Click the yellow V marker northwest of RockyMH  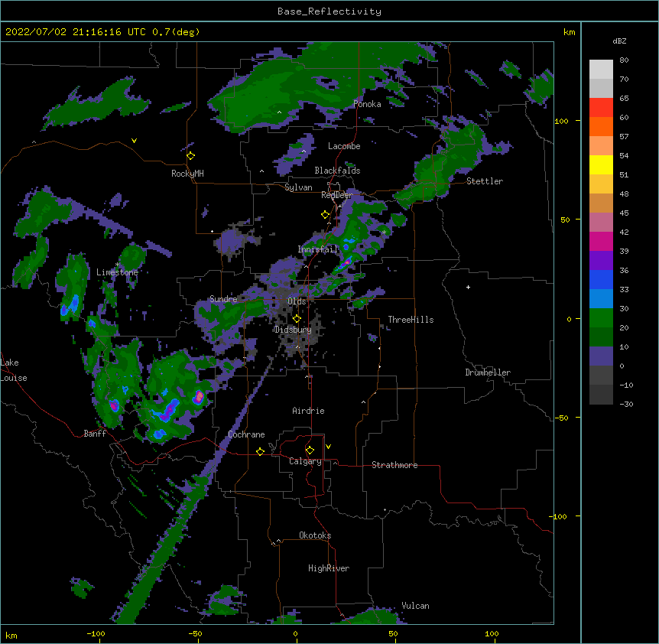134,141
